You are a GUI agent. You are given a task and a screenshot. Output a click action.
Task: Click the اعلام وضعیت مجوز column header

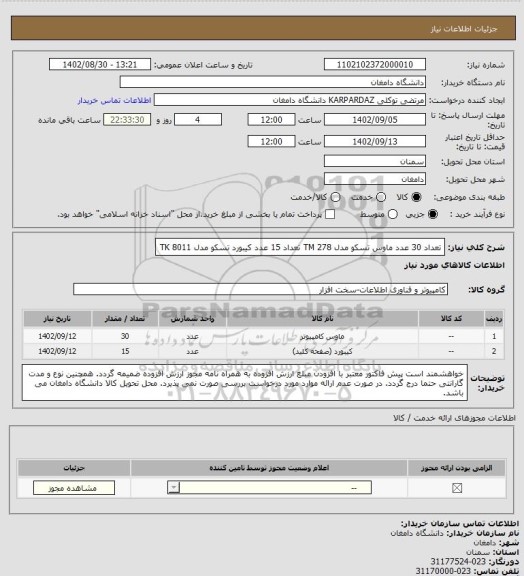(269, 468)
